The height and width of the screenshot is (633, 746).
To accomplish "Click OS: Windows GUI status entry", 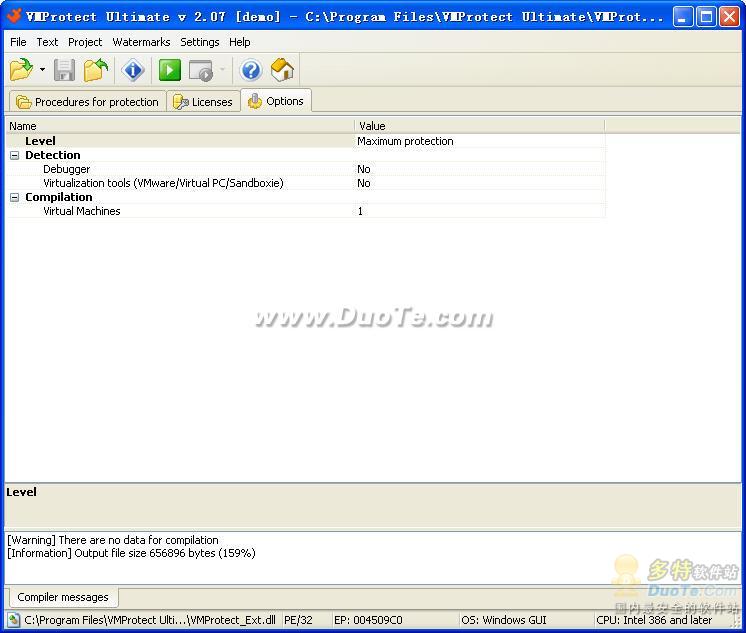I will [504, 620].
